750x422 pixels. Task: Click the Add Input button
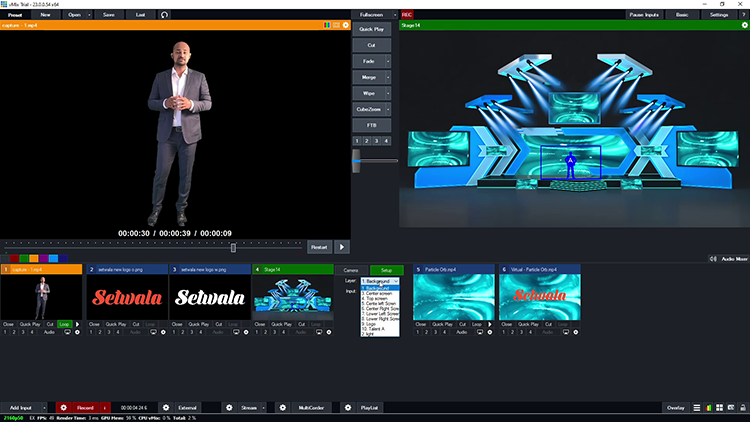(x=21, y=408)
